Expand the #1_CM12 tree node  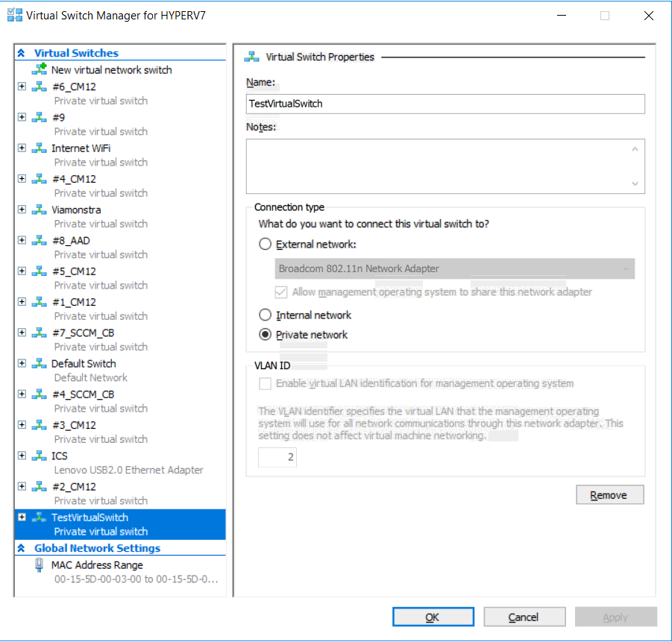[22, 302]
